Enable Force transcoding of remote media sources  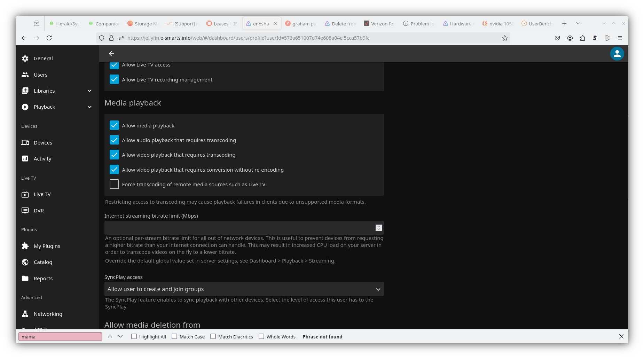(114, 184)
